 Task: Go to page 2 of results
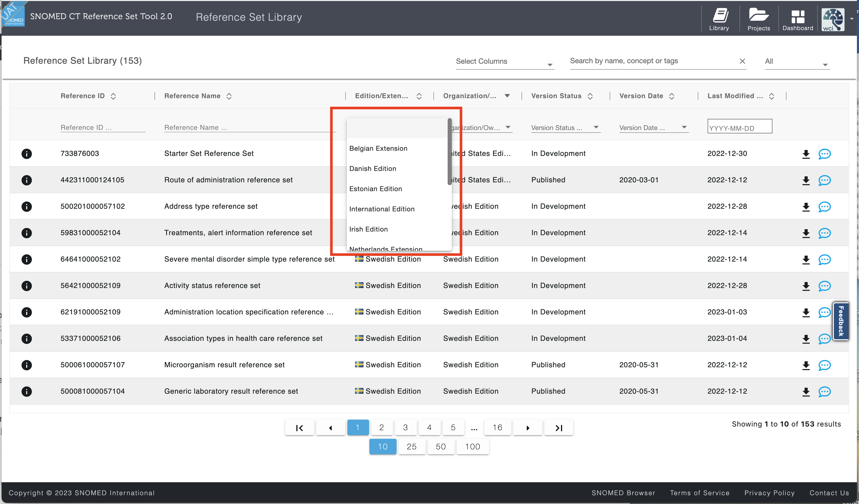[382, 427]
